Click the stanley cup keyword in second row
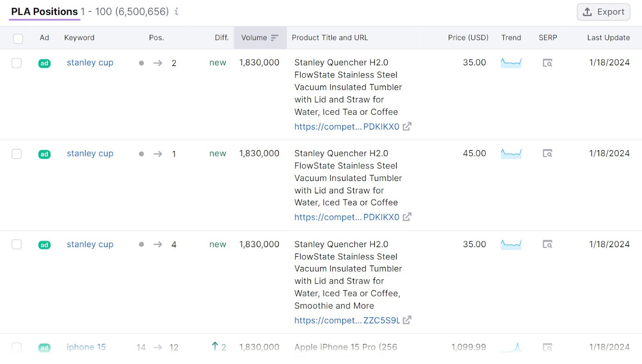Screen dimensions: 642x364 90,154
